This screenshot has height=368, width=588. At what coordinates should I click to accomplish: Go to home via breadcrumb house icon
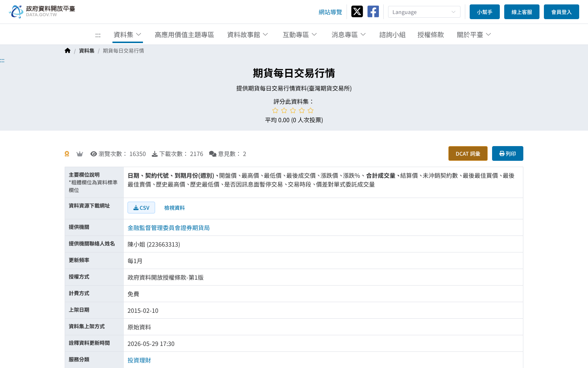pyautogui.click(x=68, y=50)
